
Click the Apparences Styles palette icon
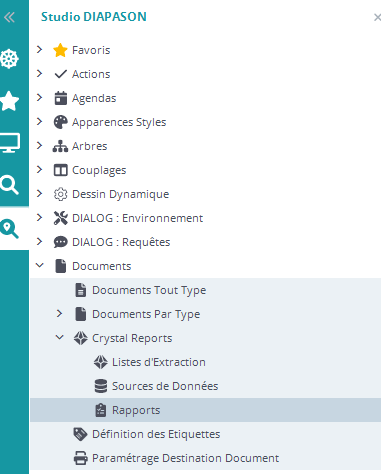[60, 122]
